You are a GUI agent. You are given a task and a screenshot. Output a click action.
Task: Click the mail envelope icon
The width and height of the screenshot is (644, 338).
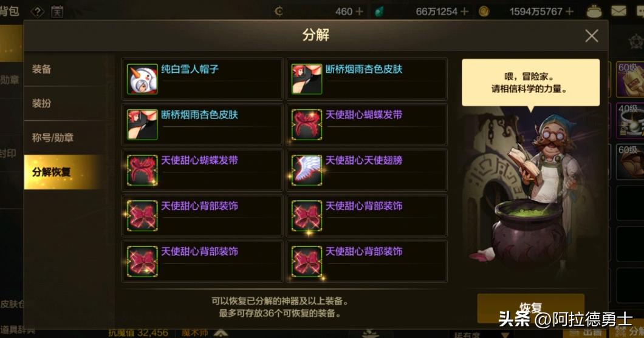[618, 11]
